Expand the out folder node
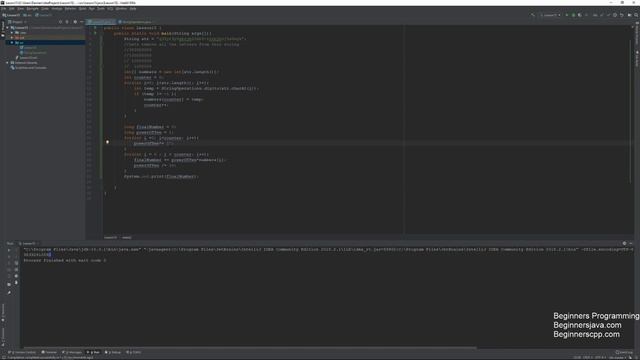The height and width of the screenshot is (360, 640). coord(12,38)
